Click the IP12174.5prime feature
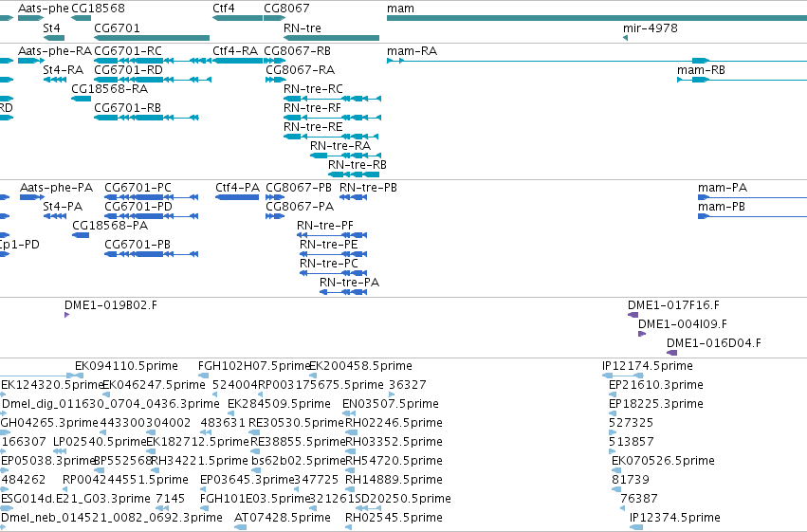This screenshot has width=807, height=532. 623,376
